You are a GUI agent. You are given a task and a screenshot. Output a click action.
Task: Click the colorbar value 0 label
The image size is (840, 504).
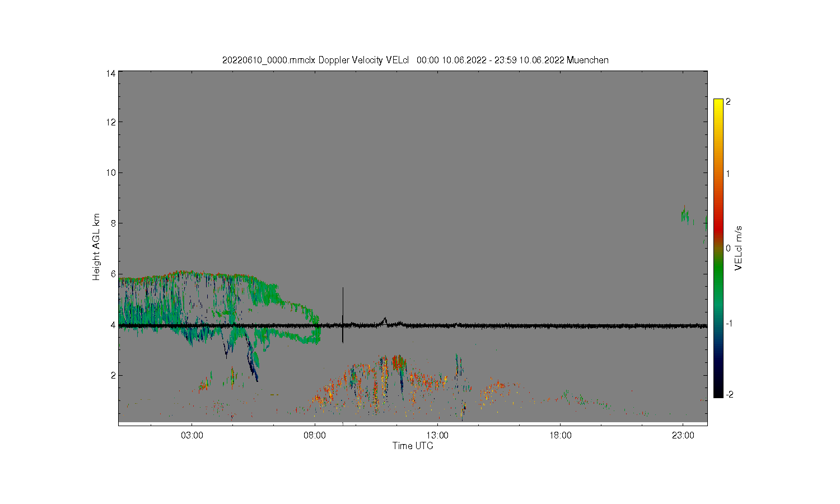point(728,248)
